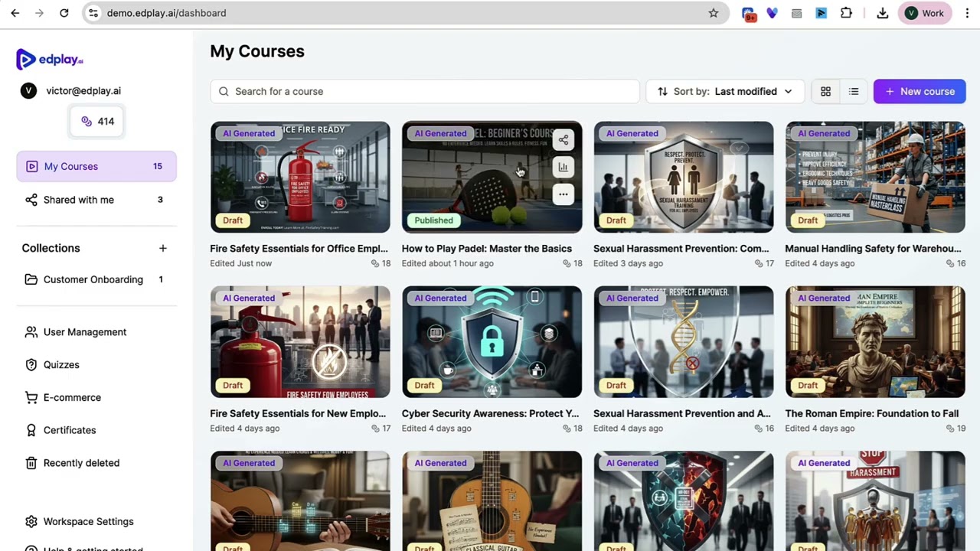Click the Collections header
The width and height of the screenshot is (980, 551).
[51, 248]
